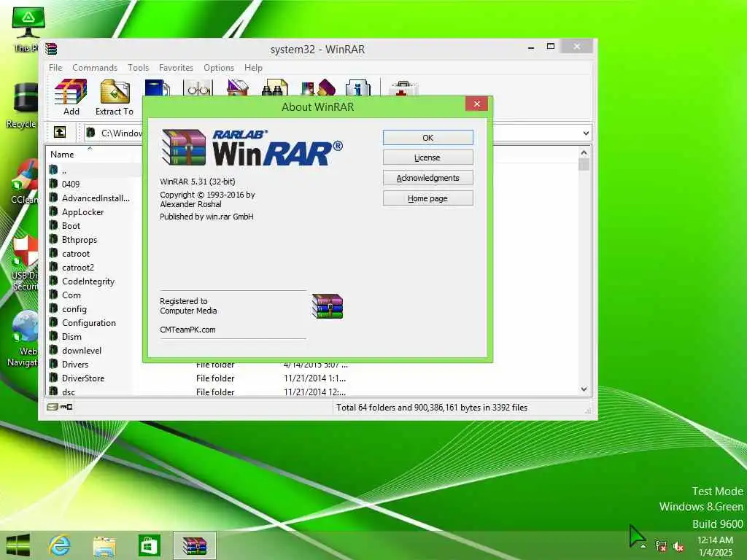Click the Repair (first aid) toolbar icon

pos(403,88)
